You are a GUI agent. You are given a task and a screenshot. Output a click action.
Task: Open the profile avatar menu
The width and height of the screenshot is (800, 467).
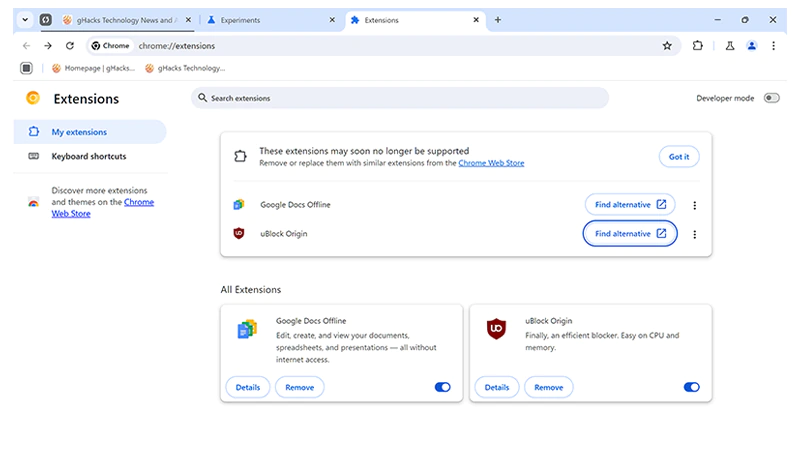pyautogui.click(x=752, y=46)
